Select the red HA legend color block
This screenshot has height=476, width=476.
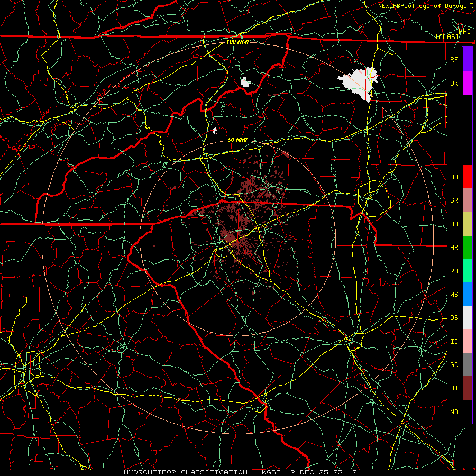click(x=467, y=177)
